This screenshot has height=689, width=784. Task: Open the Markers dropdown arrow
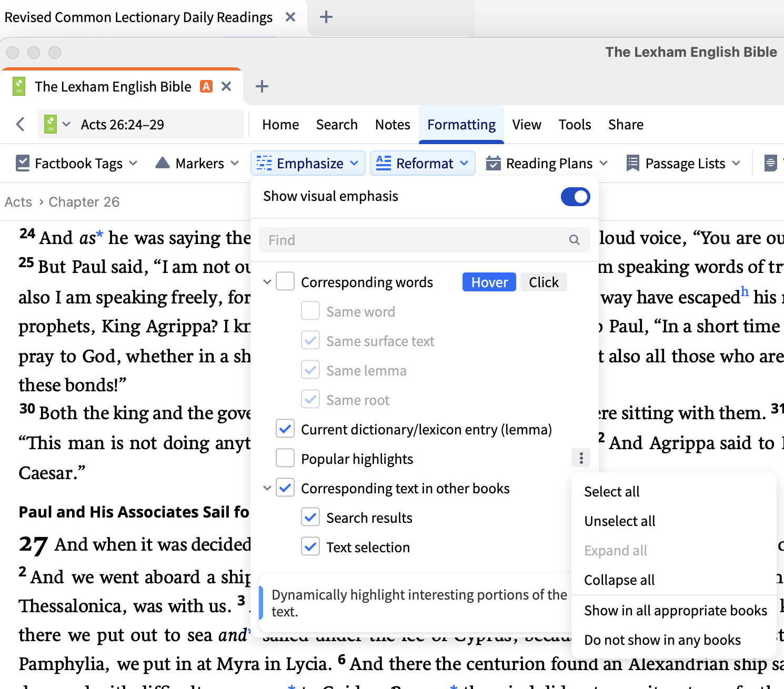pyautogui.click(x=235, y=164)
